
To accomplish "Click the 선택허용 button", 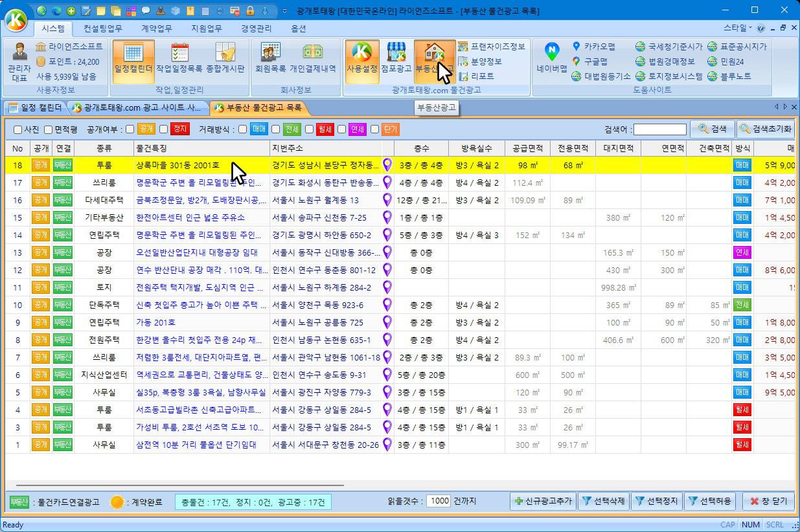I will pyautogui.click(x=709, y=501).
